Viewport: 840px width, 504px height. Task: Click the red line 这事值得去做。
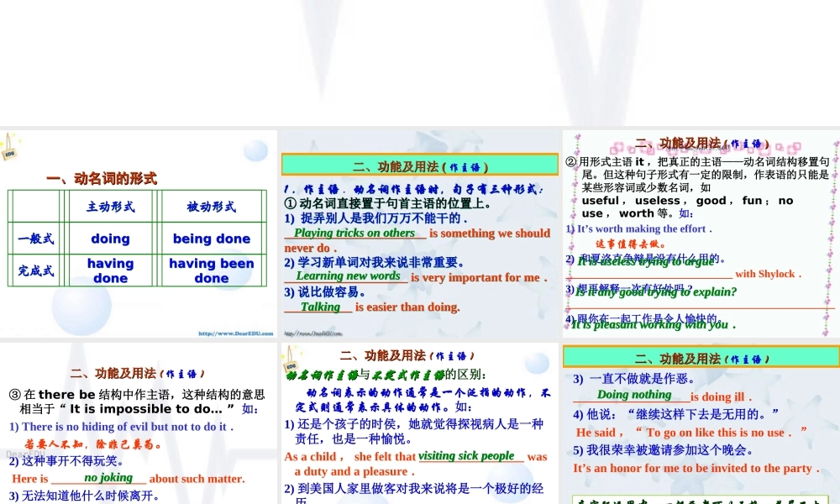pos(631,244)
